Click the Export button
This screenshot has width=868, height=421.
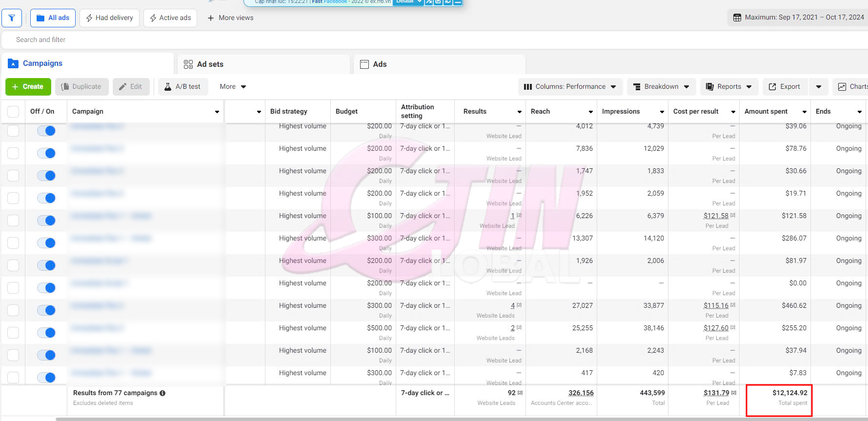pyautogui.click(x=785, y=87)
